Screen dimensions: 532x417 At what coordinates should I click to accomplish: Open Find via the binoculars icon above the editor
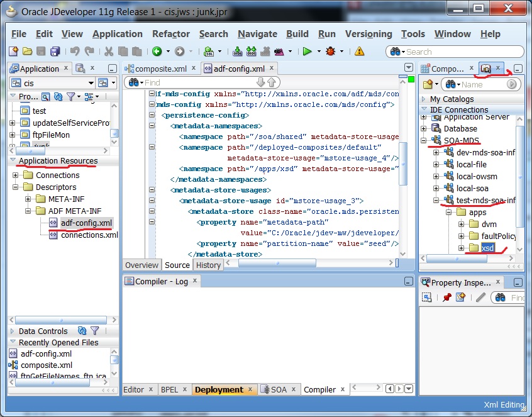[133, 82]
